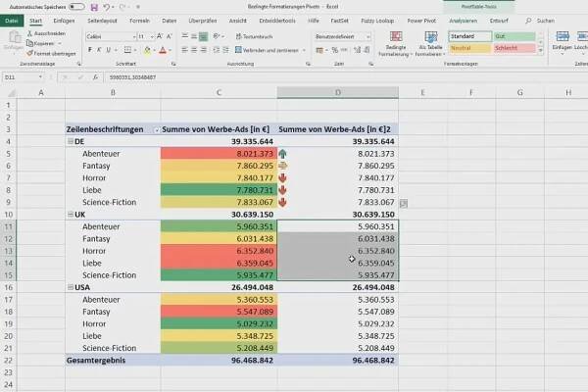Apply bold formatting with the F button

click(x=89, y=50)
